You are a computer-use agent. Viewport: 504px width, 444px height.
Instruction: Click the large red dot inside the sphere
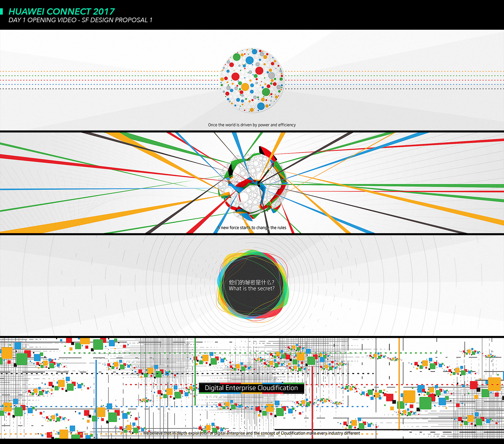[259, 71]
